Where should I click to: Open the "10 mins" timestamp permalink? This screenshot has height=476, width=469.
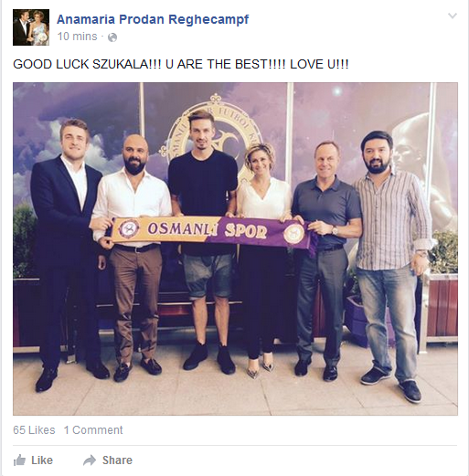tap(77, 37)
